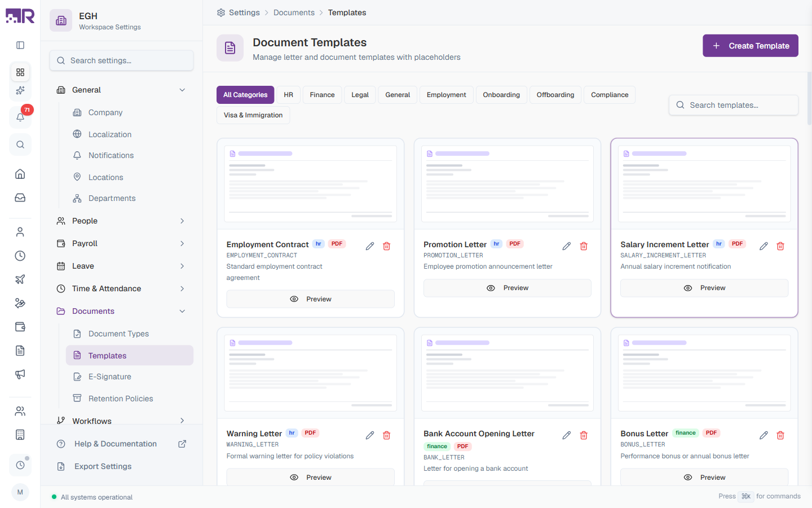Delete the Promotion Letter trash icon

coord(584,246)
